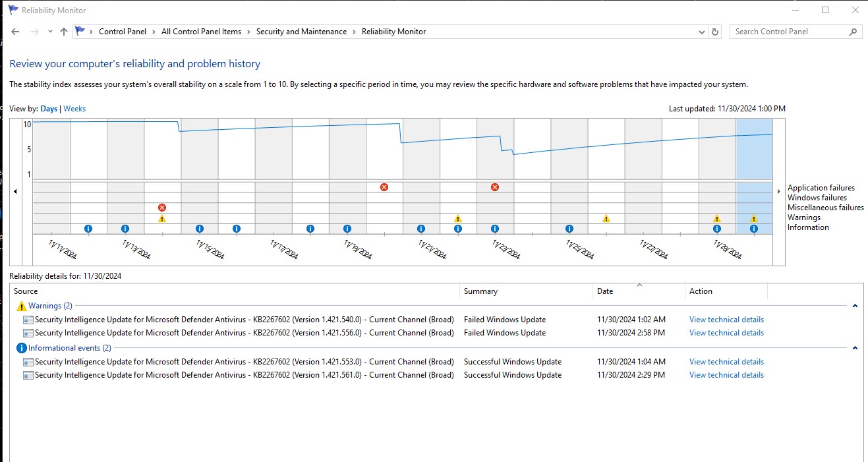Sort by the Date column header

pos(639,291)
